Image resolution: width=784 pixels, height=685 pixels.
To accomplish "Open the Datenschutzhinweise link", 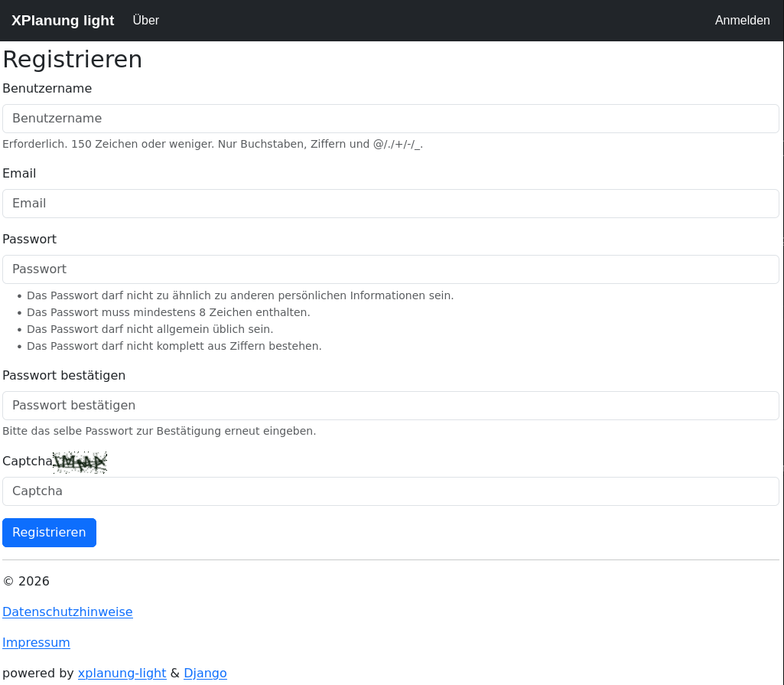I will 67,612.
